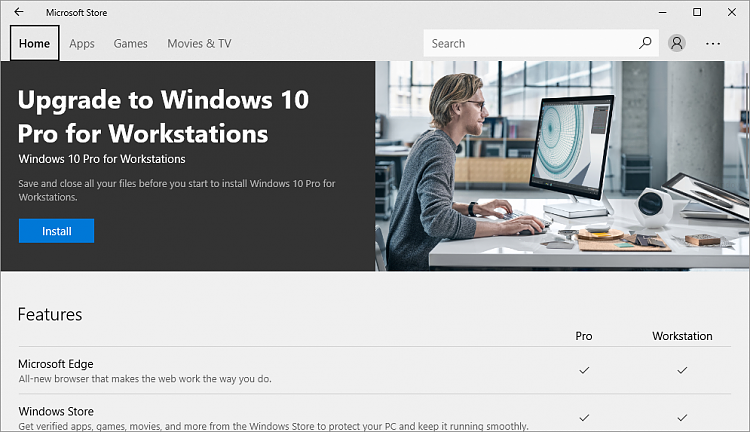
Task: Open the three-dot more options menu
Action: click(x=713, y=44)
